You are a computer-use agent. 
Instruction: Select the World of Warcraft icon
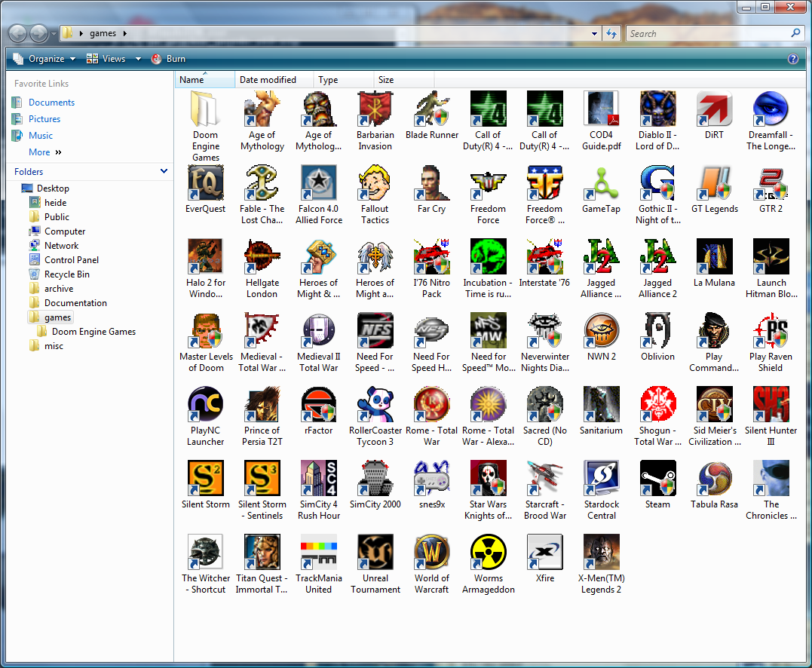432,552
